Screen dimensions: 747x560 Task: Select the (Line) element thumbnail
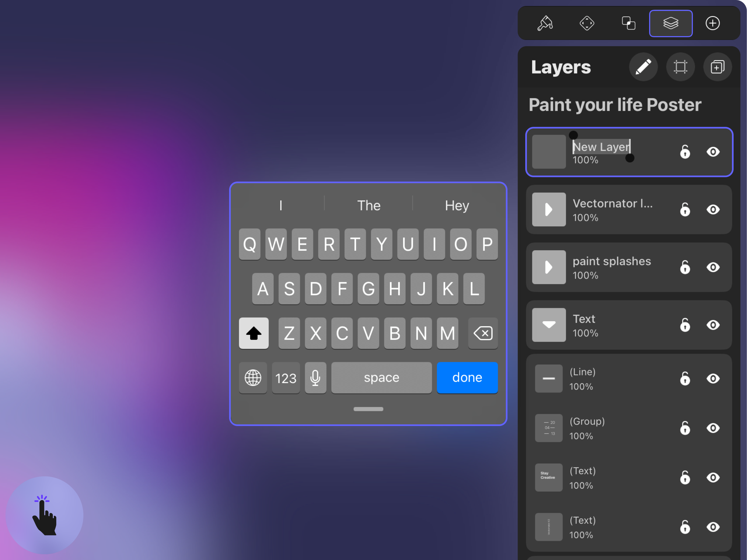[x=549, y=379]
